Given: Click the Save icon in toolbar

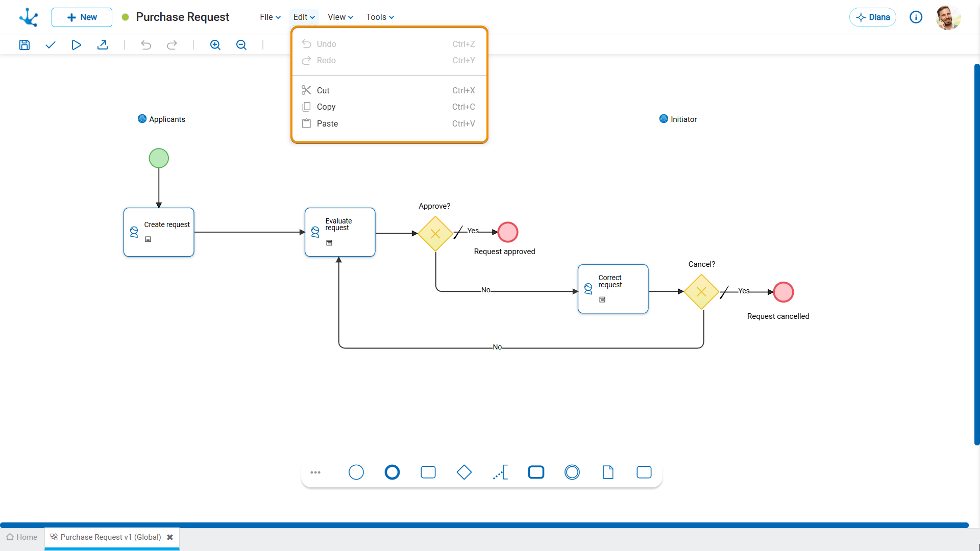Looking at the screenshot, I should pyautogui.click(x=24, y=45).
